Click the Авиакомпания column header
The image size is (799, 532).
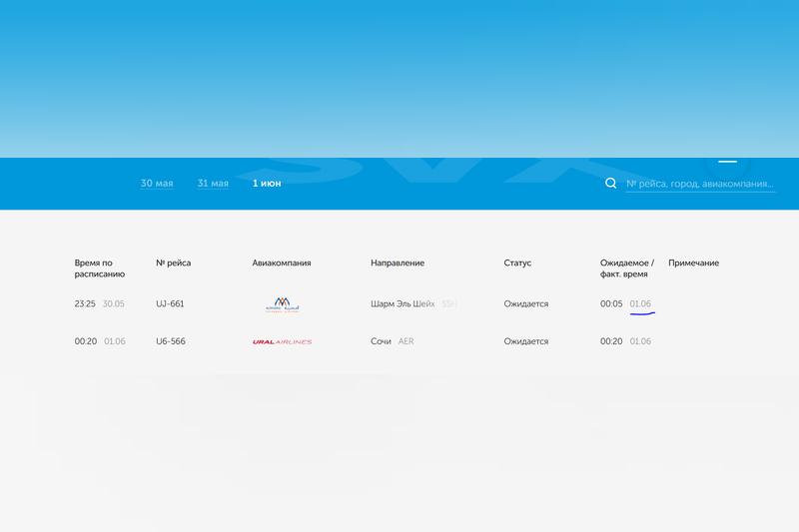pos(282,263)
